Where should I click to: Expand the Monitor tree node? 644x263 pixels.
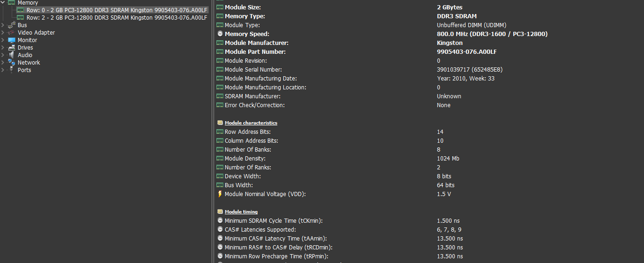click(x=3, y=40)
